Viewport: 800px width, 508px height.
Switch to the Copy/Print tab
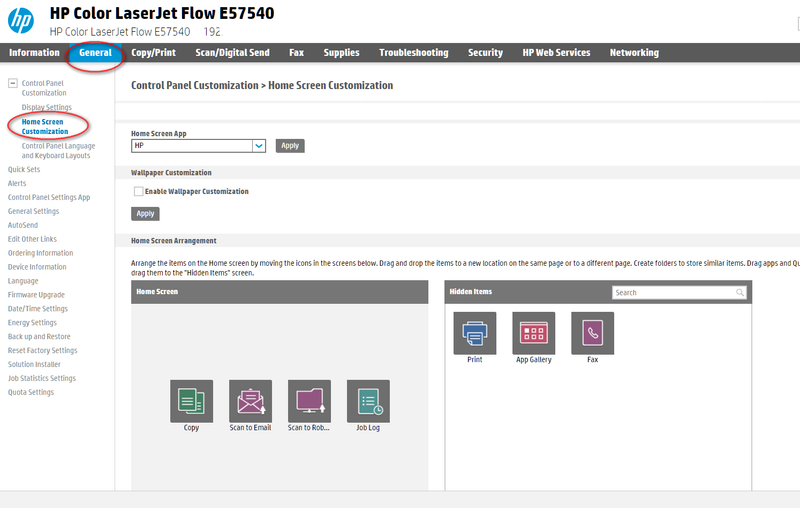pos(154,53)
